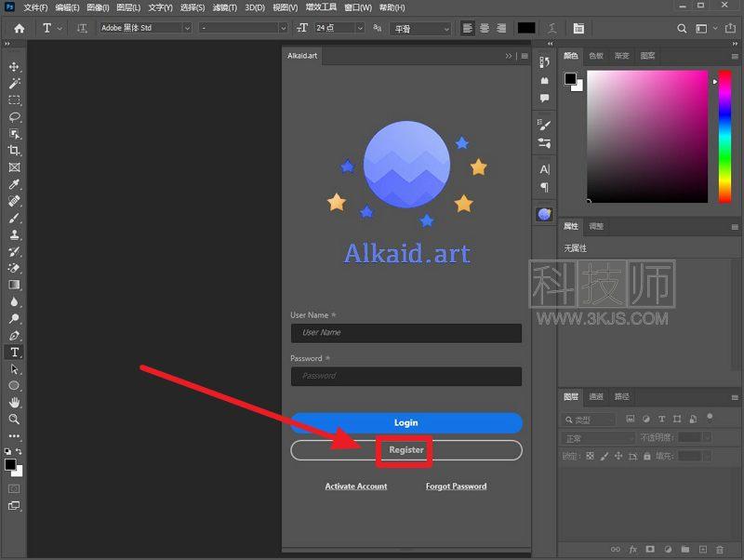
Task: Select the Blur tool
Action: (14, 301)
